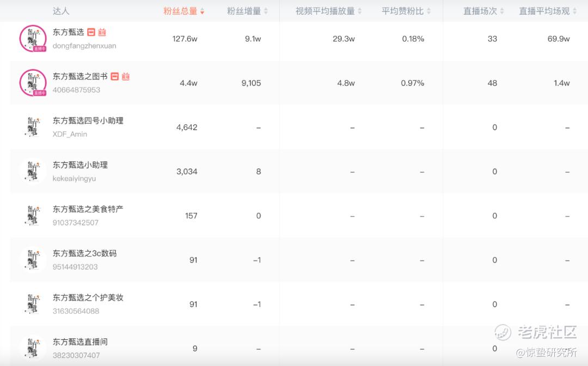The height and width of the screenshot is (366, 588).
Task: Open 东方甄选四号小助理 account link
Action: [x=88, y=121]
